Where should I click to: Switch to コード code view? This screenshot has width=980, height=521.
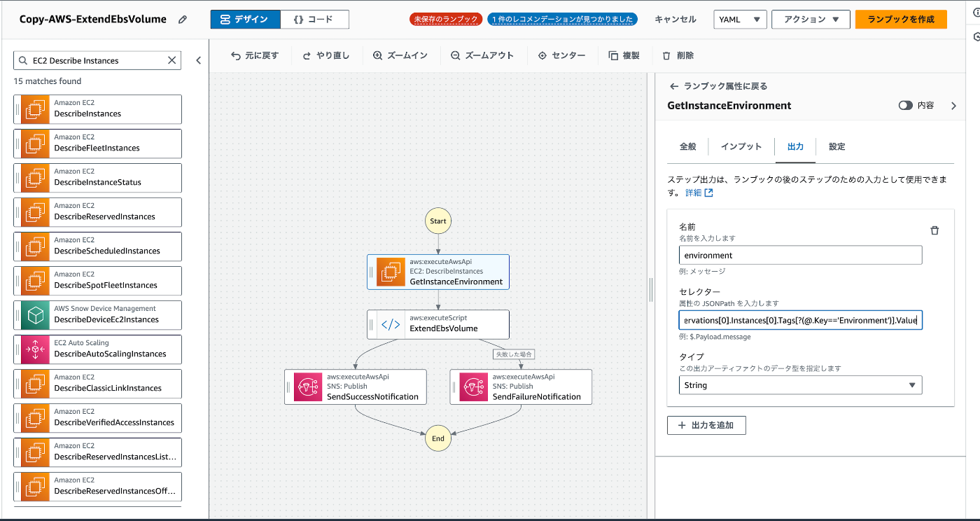pyautogui.click(x=314, y=20)
